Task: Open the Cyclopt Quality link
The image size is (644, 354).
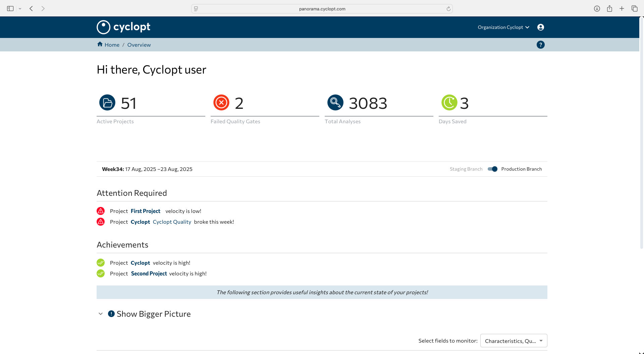Action: 172,222
